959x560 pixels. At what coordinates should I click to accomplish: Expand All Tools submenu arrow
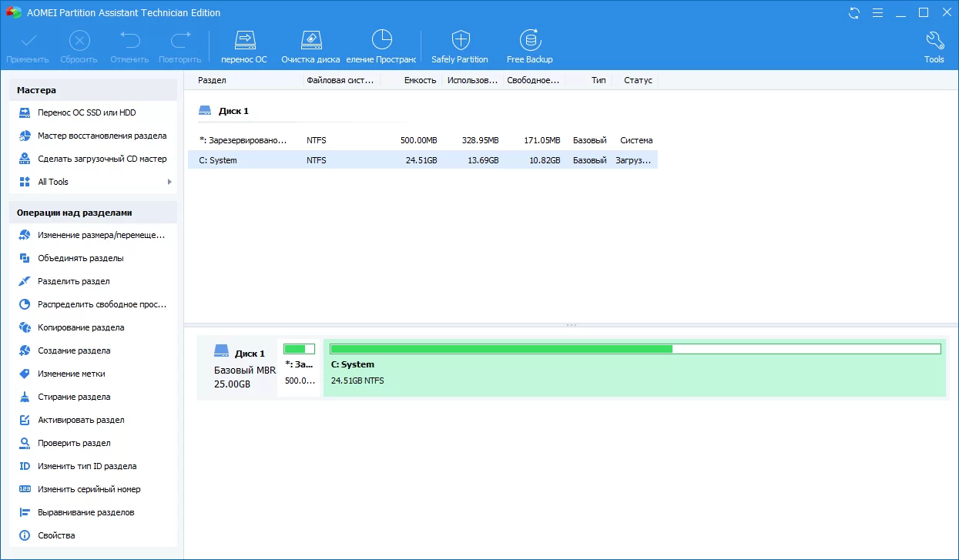click(169, 182)
